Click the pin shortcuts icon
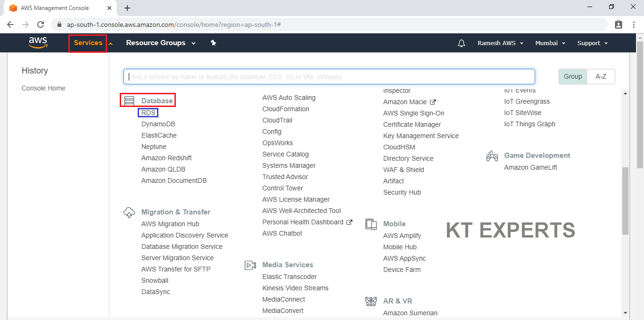 click(214, 43)
